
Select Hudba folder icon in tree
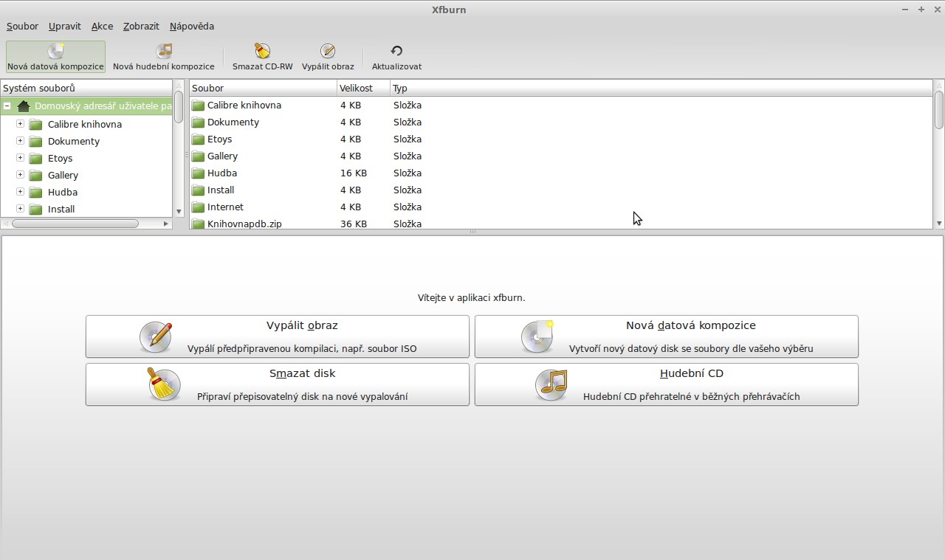coord(35,192)
